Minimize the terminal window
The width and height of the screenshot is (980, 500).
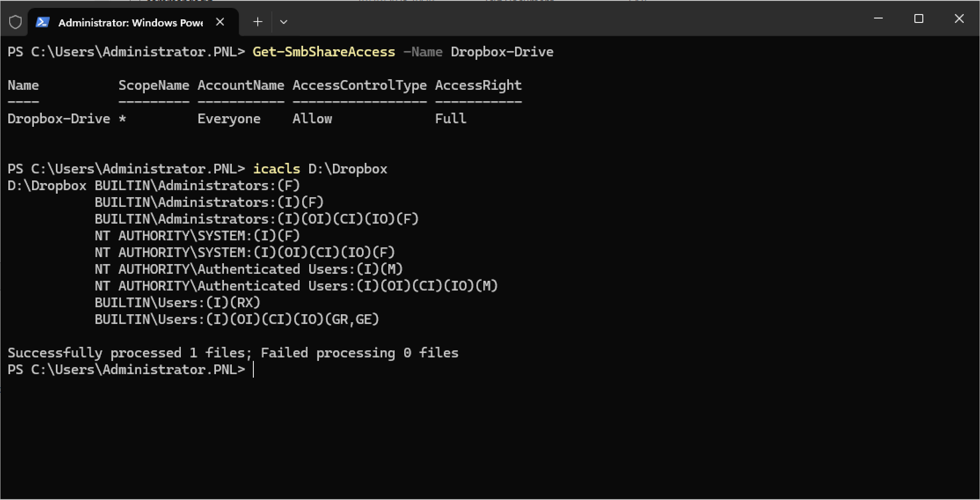[x=878, y=18]
